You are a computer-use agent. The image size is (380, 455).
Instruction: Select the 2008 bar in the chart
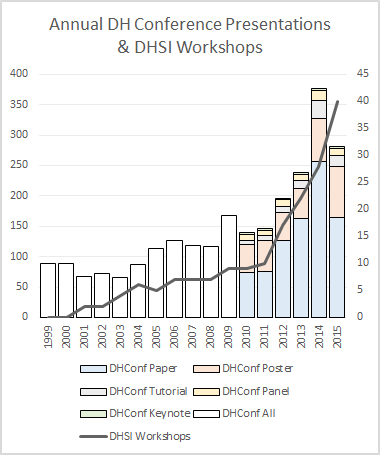(210, 282)
